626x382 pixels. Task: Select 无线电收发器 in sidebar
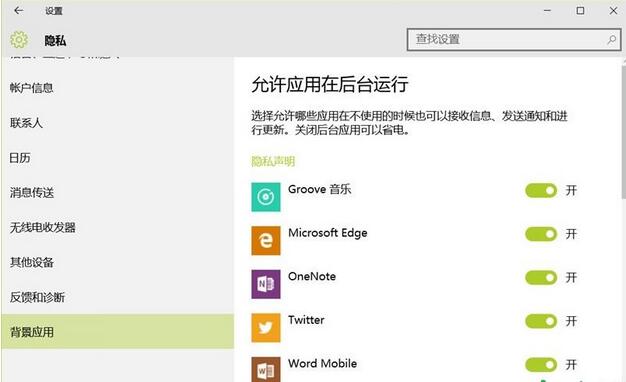118,228
